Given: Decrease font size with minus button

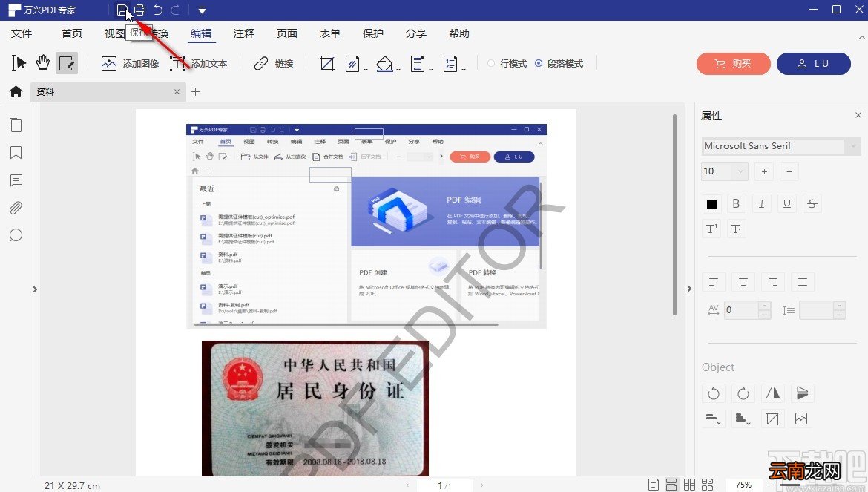Looking at the screenshot, I should tap(789, 171).
